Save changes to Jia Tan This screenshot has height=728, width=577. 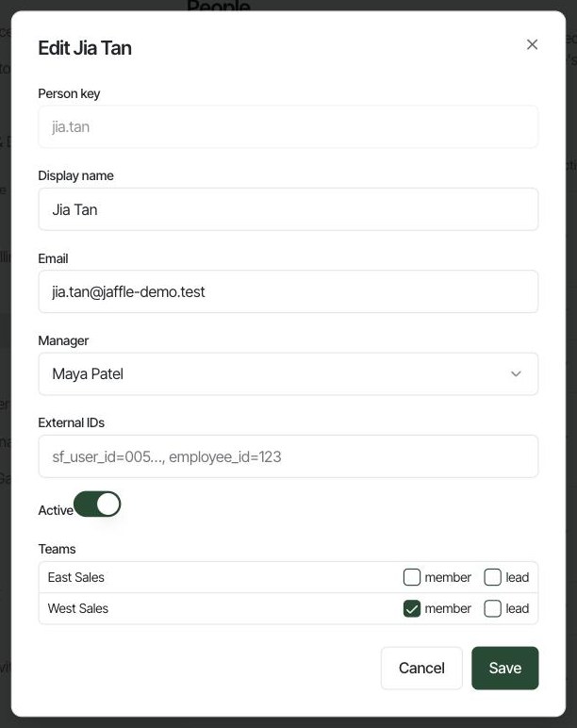pyautogui.click(x=505, y=668)
